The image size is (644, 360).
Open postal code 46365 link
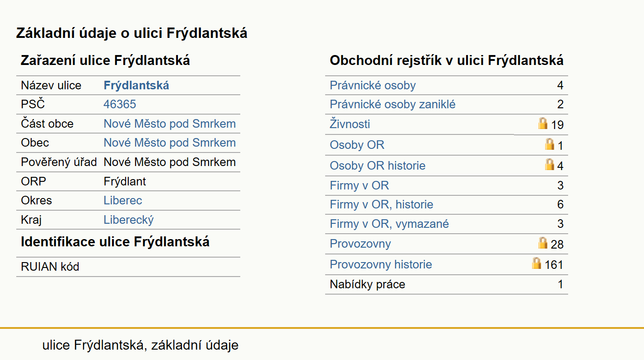pos(120,104)
